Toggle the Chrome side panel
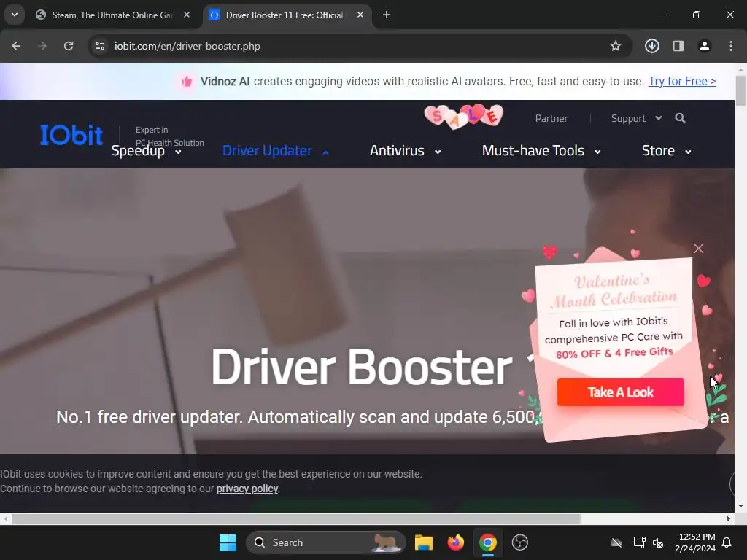 pyautogui.click(x=678, y=46)
